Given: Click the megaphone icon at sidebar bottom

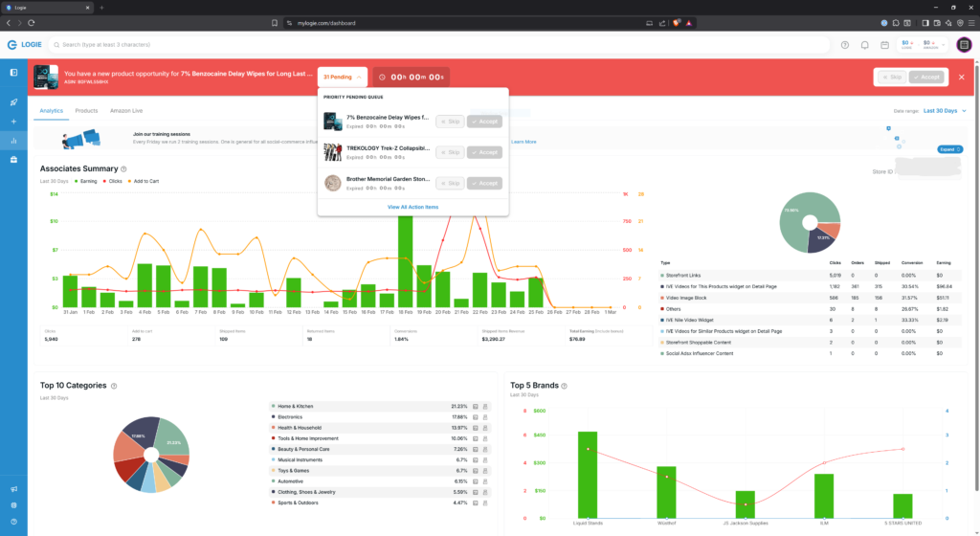Looking at the screenshot, I should tap(13, 489).
